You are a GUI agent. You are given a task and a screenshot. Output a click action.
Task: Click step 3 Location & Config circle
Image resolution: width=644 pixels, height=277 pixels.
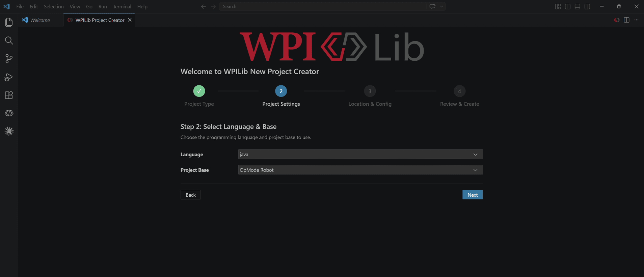[370, 91]
